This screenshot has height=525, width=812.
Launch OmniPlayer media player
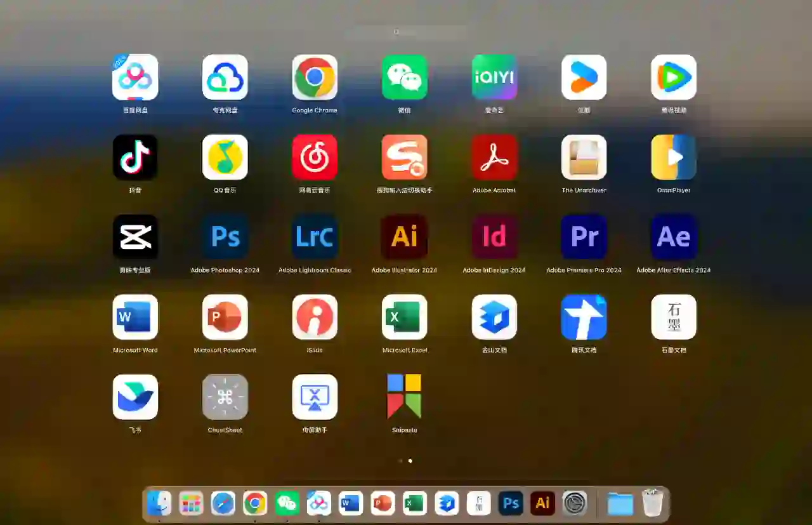pos(673,157)
